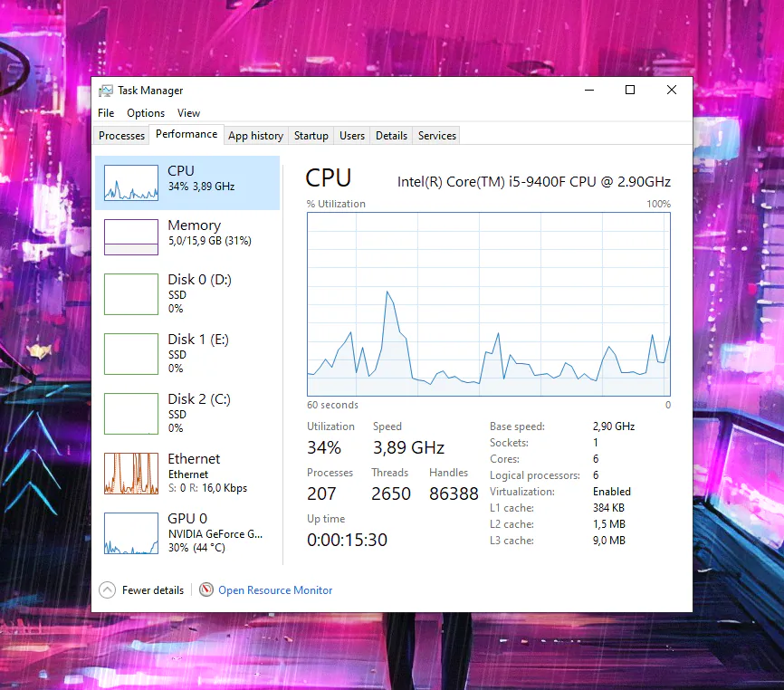Click the 3,89 GHz speed value
This screenshot has height=690, width=784.
point(408,447)
